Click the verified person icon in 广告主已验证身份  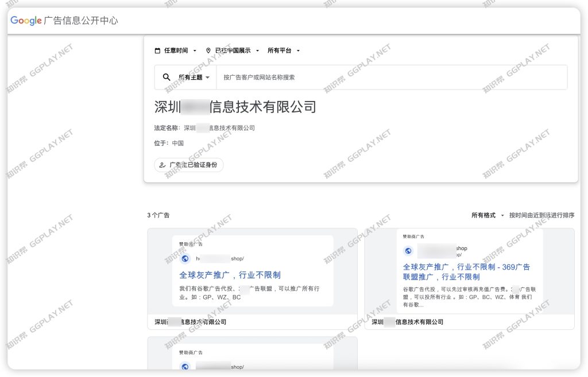pos(163,165)
